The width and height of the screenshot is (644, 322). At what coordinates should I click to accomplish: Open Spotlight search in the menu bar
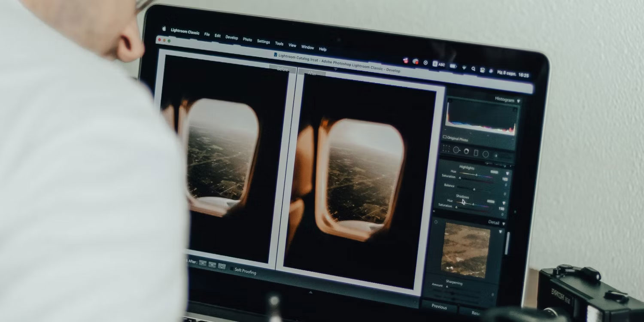473,69
